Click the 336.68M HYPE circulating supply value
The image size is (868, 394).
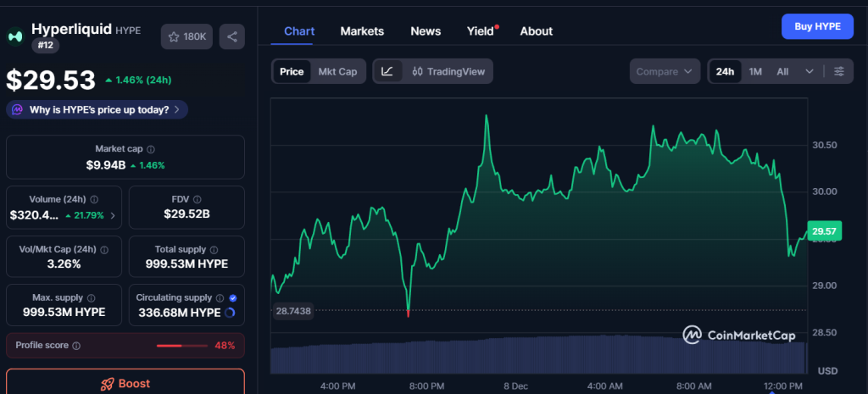pos(180,313)
